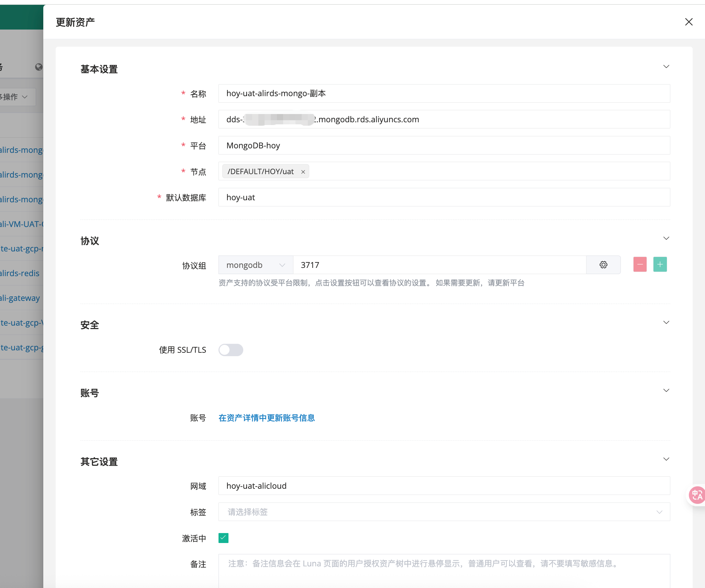Collapse the 协议 section chevron

(666, 238)
